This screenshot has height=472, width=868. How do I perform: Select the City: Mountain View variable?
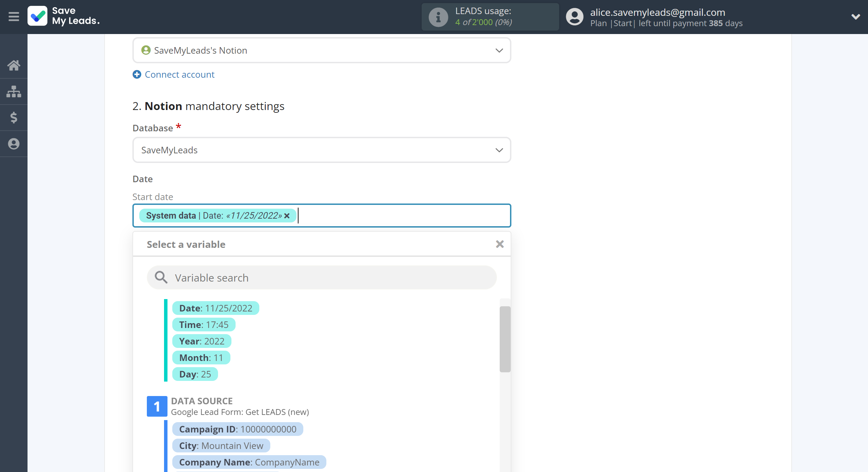221,446
